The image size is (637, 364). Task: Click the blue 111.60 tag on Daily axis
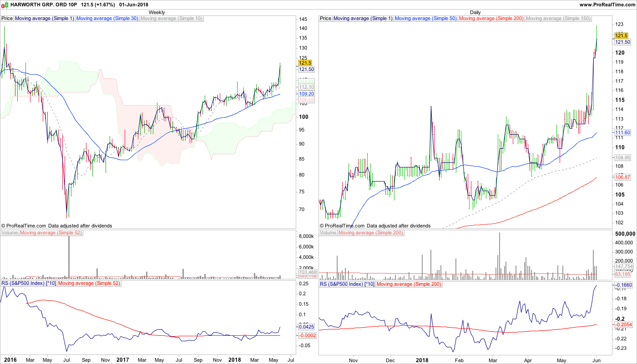(622, 132)
